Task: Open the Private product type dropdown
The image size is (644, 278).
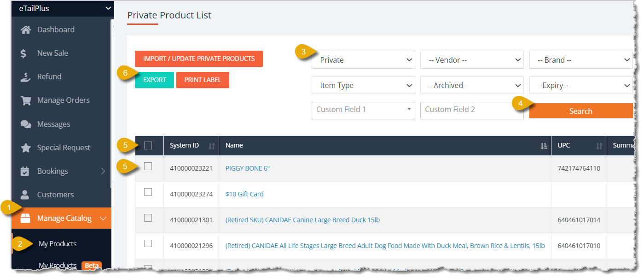Action: click(x=364, y=60)
